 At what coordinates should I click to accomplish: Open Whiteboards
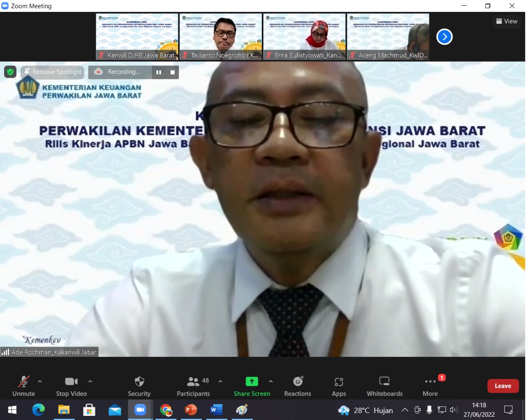(384, 386)
